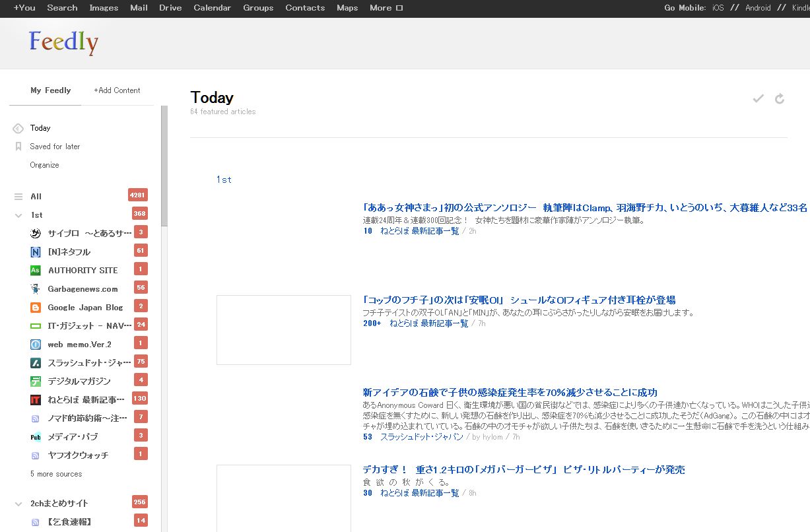This screenshot has height=532, width=810.
Task: Open article ああっ女神さまっ 公式アンソロジー
Action: (x=585, y=207)
